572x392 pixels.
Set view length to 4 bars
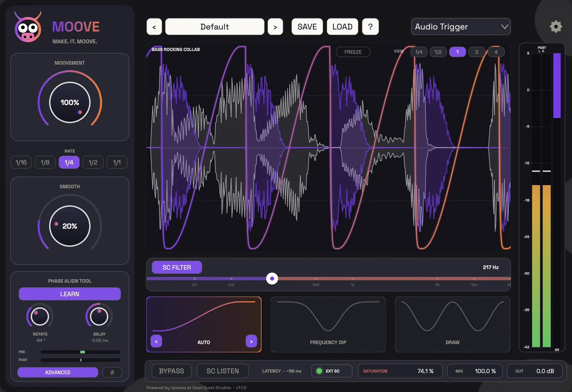[x=496, y=52]
